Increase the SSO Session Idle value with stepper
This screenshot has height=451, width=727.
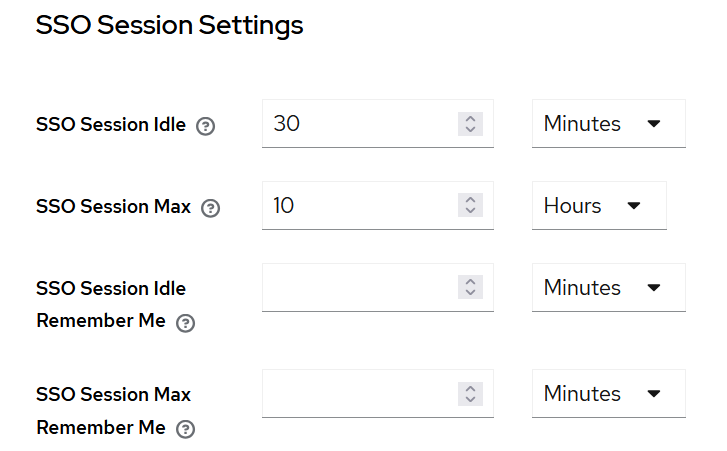pos(470,119)
